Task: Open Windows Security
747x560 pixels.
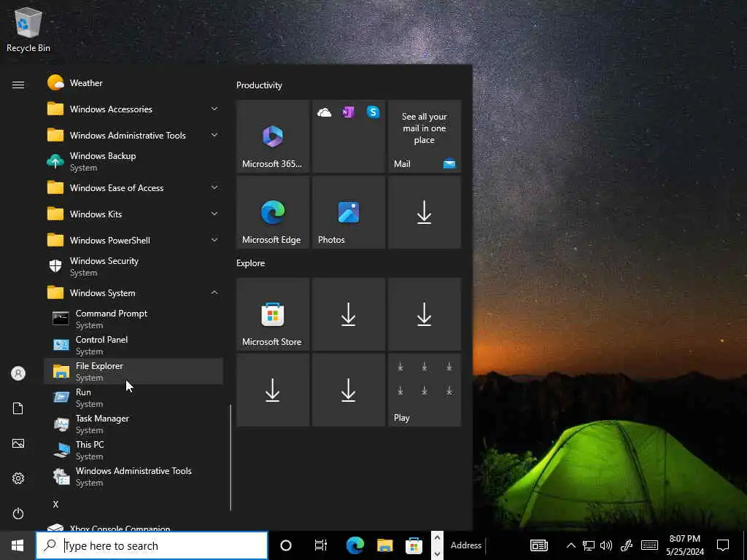Action: 133,266
